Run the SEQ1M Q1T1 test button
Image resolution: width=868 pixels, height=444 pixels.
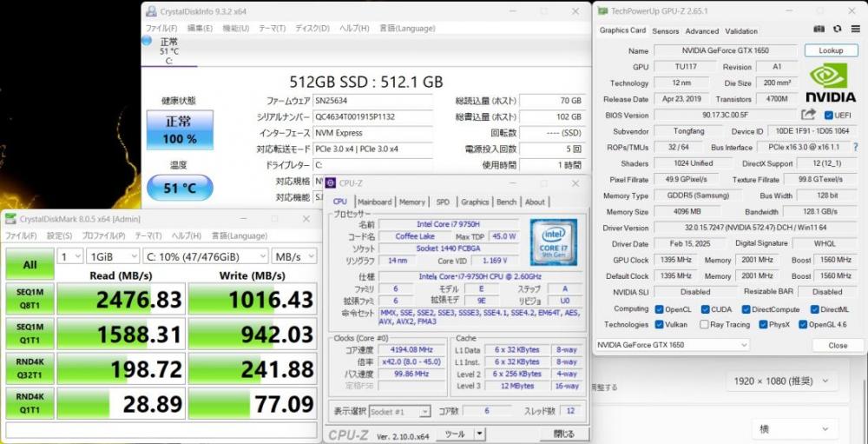coord(30,334)
